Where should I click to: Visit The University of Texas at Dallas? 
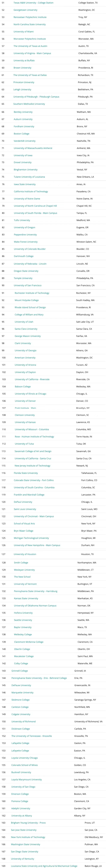coord(30,75)
